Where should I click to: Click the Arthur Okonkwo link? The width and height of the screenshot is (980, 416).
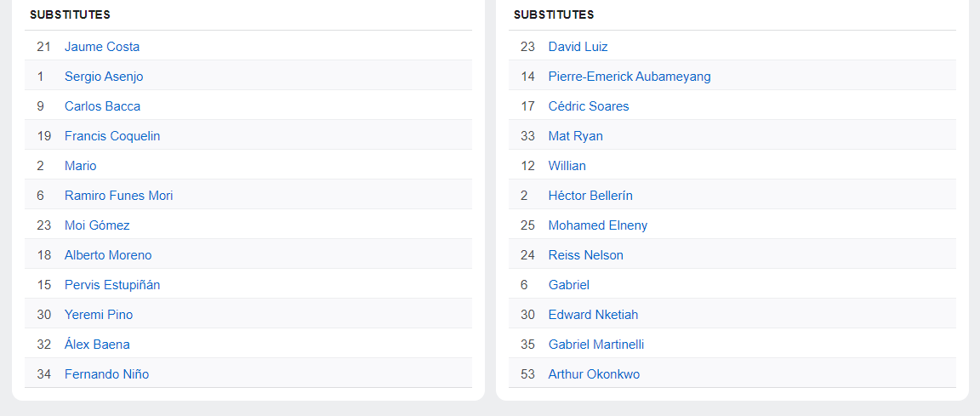click(594, 374)
